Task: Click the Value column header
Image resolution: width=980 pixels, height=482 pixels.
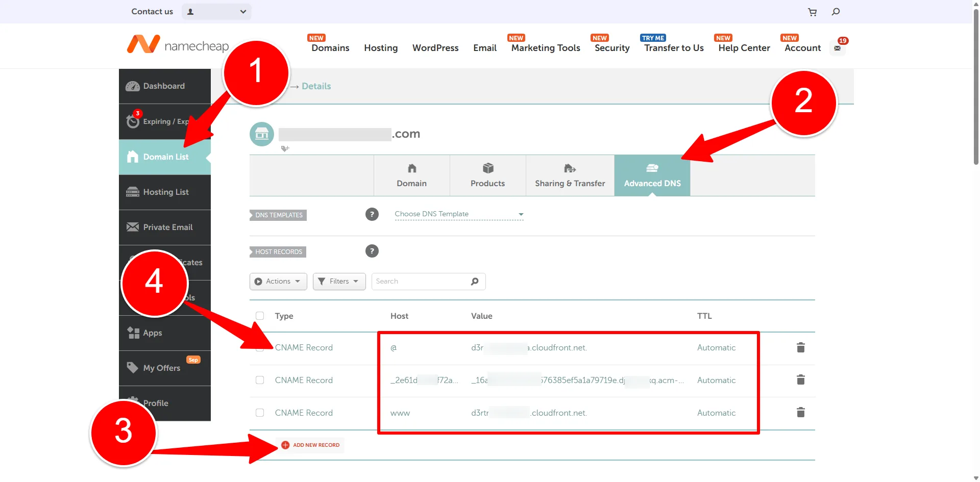Action: tap(481, 316)
